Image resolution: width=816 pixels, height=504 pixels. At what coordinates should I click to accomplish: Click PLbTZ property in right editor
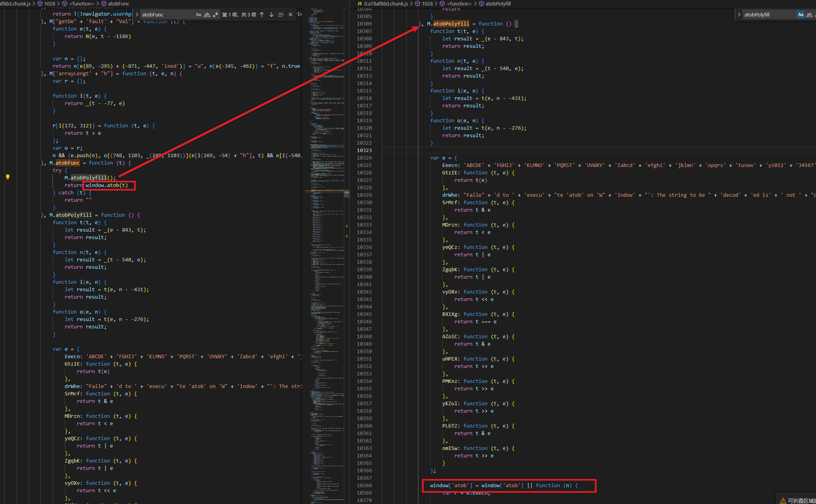point(450,426)
